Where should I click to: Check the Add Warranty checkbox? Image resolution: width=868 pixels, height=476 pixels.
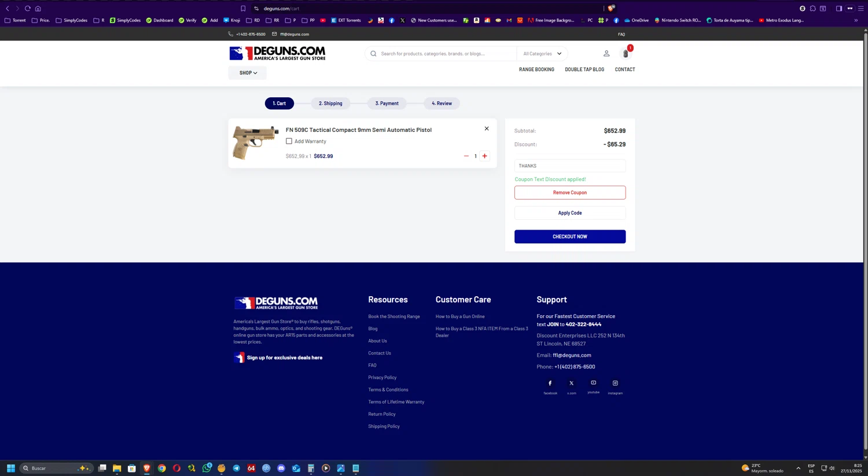tap(289, 141)
